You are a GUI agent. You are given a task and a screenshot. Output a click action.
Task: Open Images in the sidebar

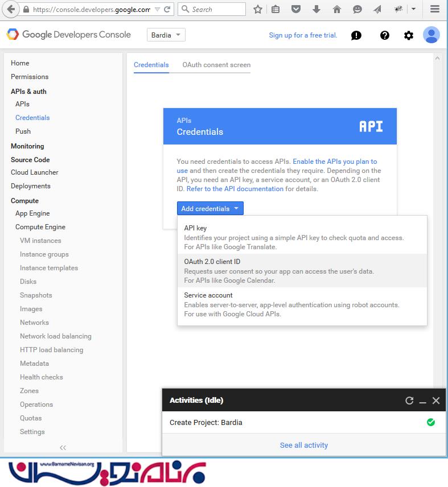[31, 309]
